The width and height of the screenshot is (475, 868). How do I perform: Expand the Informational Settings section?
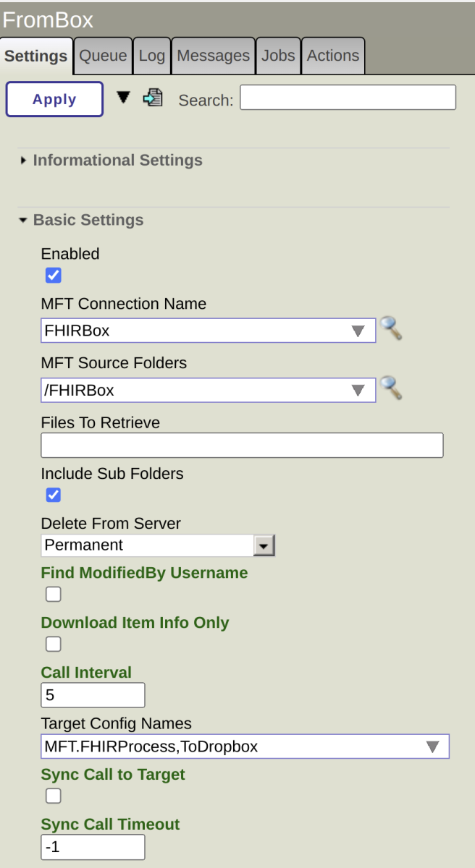click(x=117, y=161)
